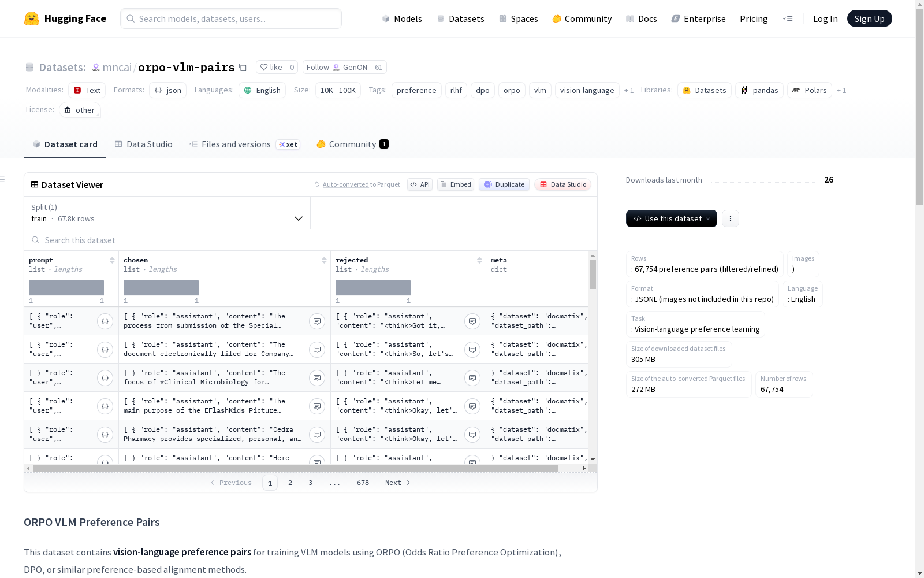
Task: Expand the prompt cell in the third row
Action: pos(105,378)
